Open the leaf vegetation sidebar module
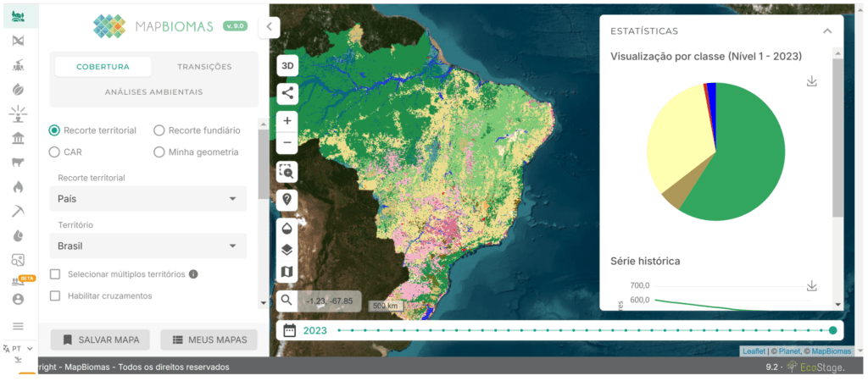This screenshot has height=381, width=868. [18, 90]
